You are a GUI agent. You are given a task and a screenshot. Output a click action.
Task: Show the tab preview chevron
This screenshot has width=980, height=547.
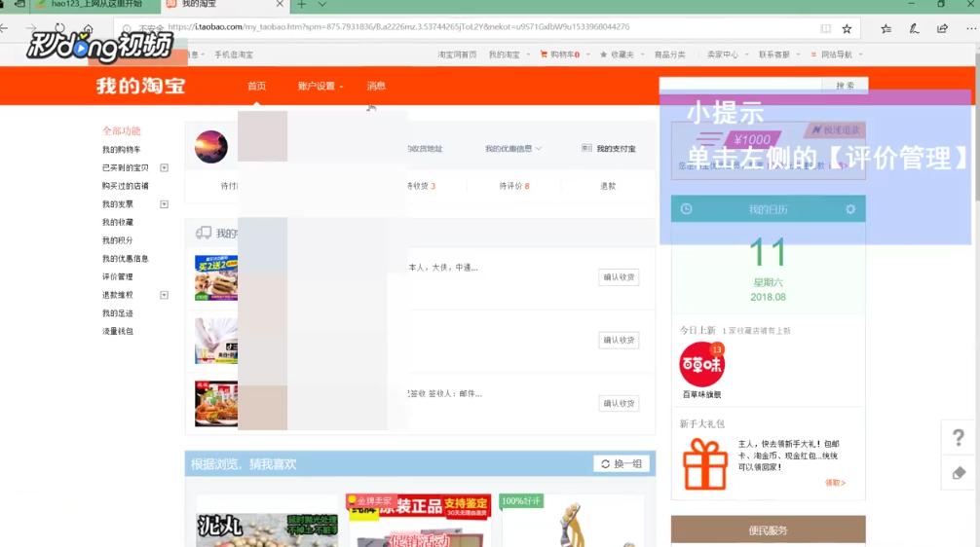tap(321, 4)
